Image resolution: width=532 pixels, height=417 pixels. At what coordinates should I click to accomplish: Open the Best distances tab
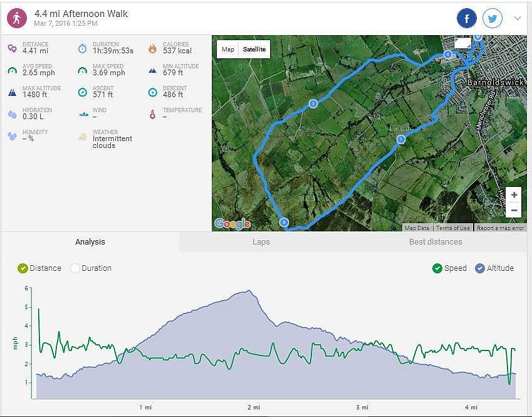coord(436,242)
